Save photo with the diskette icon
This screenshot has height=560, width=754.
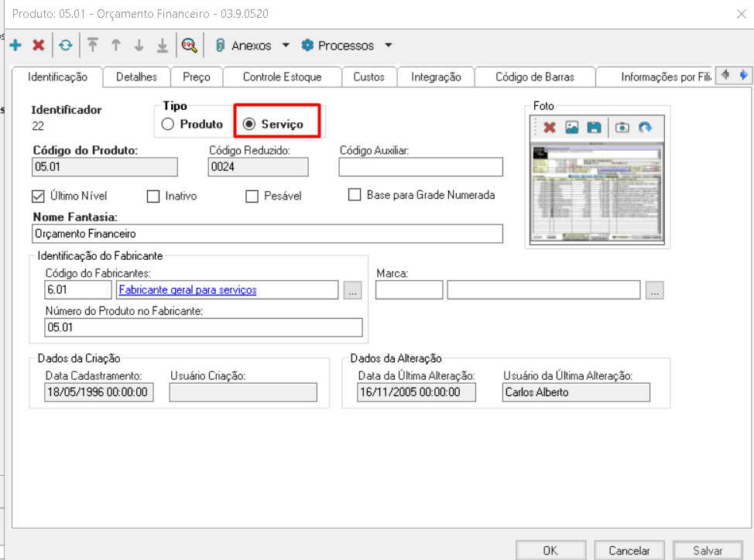coord(595,128)
